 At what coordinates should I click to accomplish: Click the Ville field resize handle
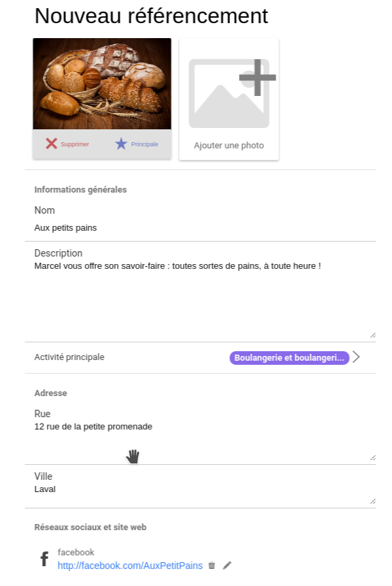point(372,502)
